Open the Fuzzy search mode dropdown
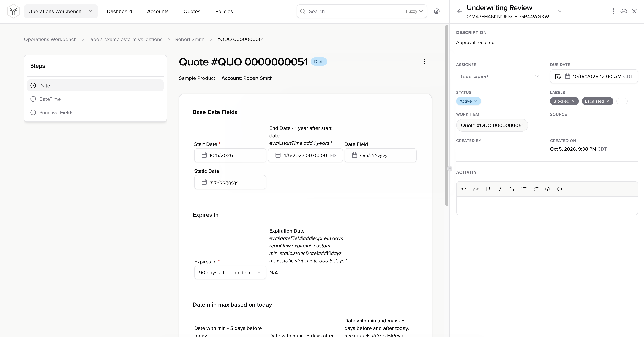644x337 pixels. coord(414,11)
